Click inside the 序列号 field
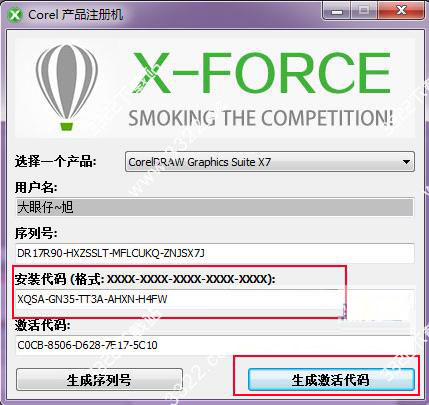This screenshot has height=405, width=429. pyautogui.click(x=214, y=253)
